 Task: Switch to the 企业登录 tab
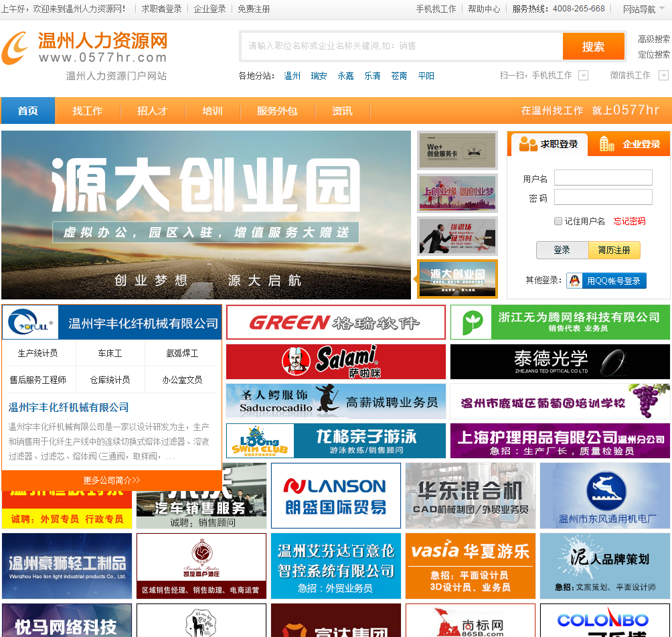(629, 144)
